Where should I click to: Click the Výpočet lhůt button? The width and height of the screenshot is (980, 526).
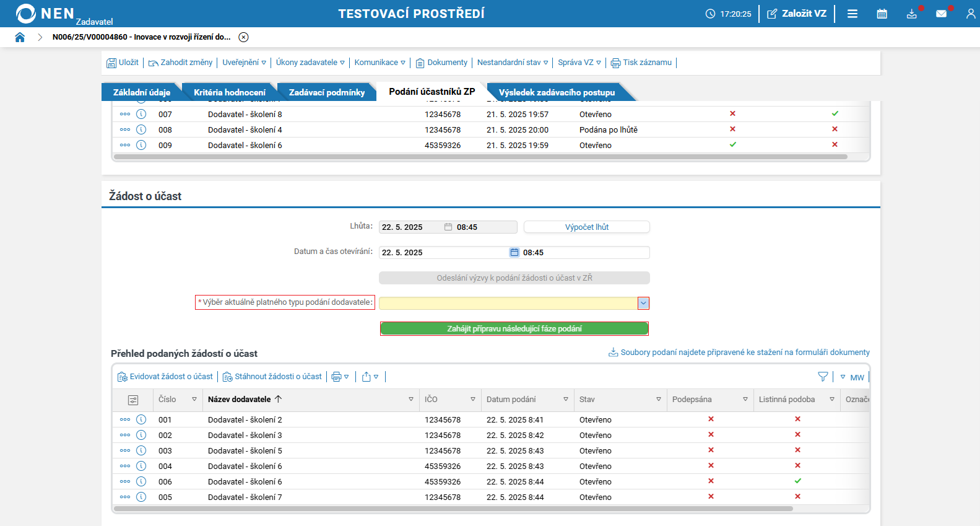(x=587, y=227)
